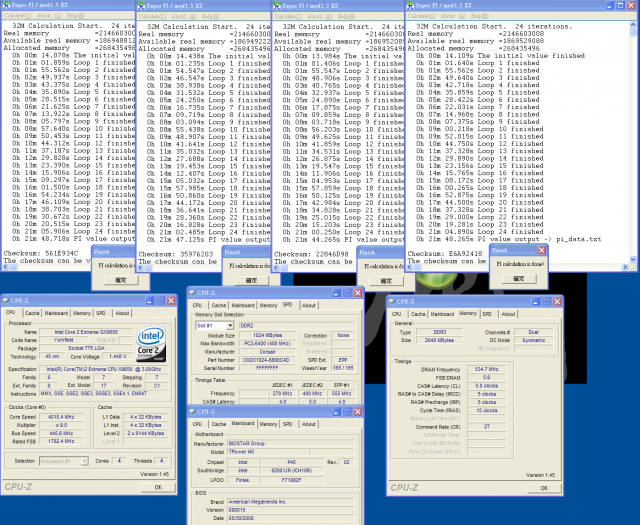Click the Core Voltage value 1.440 V
The image size is (640, 525).
pos(118,356)
